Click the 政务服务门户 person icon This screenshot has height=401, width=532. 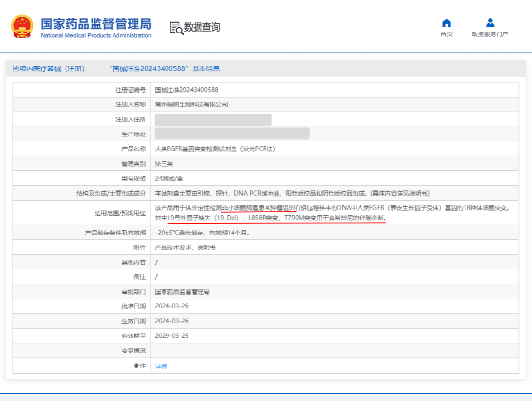pyautogui.click(x=490, y=23)
